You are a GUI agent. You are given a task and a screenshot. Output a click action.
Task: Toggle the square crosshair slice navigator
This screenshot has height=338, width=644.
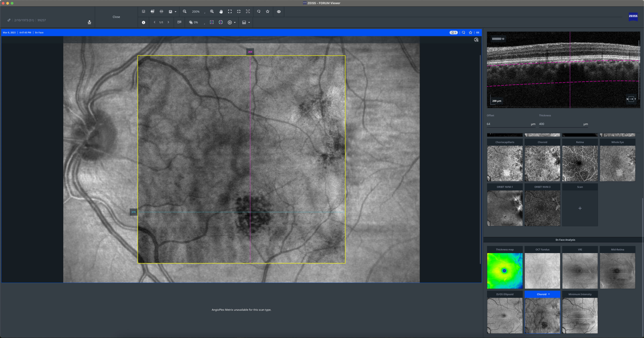pos(212,22)
